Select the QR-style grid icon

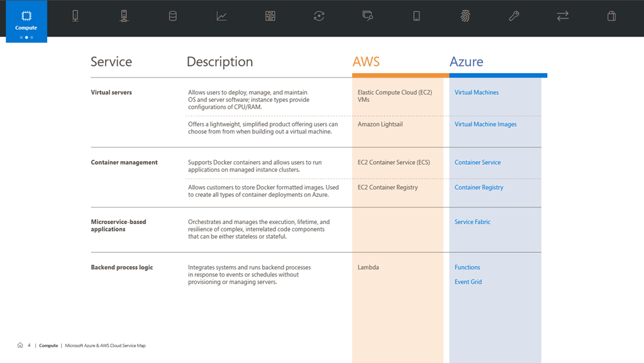270,16
